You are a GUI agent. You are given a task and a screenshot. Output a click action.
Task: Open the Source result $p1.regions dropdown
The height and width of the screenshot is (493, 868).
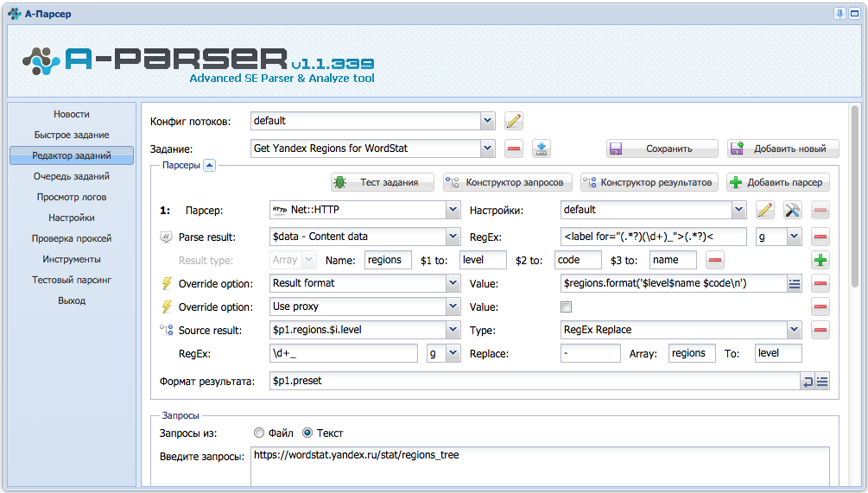point(453,330)
